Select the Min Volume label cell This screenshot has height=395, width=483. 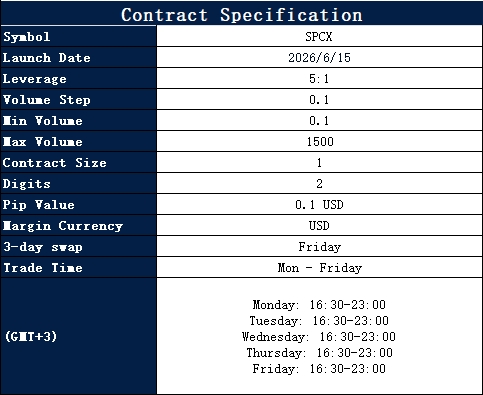click(79, 121)
